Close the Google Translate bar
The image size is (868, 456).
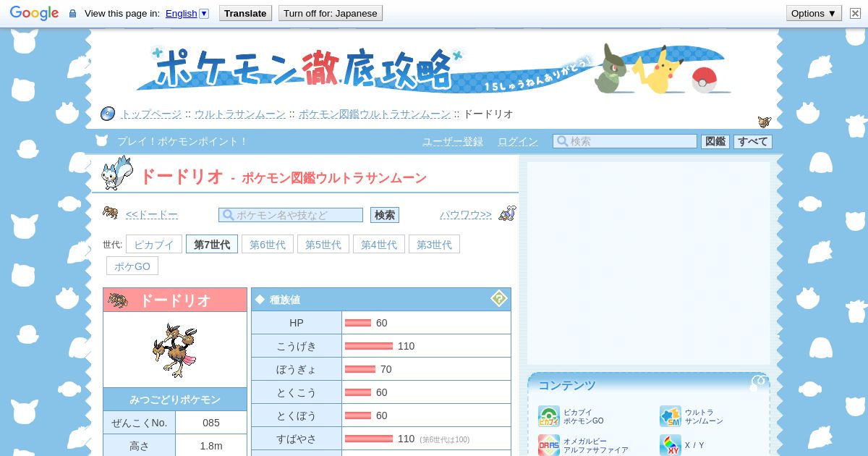[x=855, y=13]
